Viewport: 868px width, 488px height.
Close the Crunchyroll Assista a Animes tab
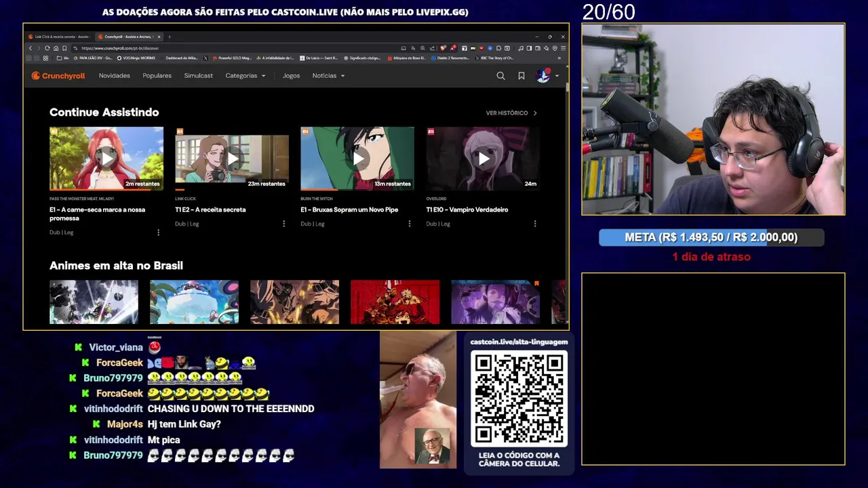159,37
